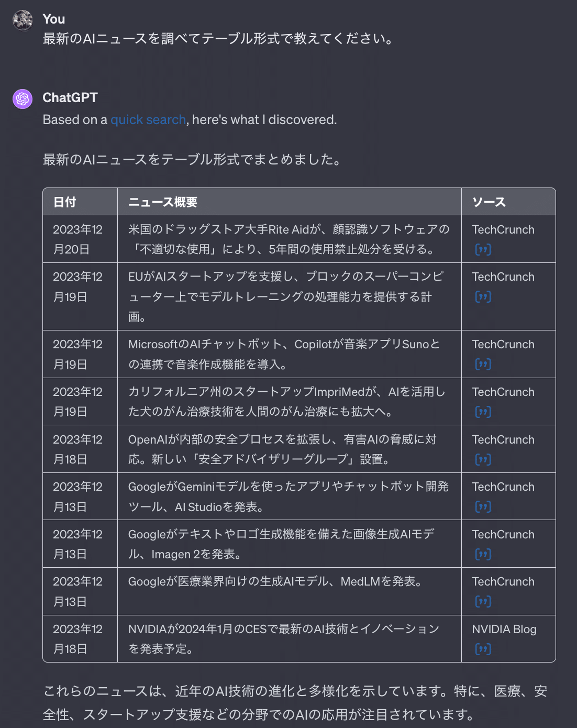Click the "You" sender name

tap(54, 19)
